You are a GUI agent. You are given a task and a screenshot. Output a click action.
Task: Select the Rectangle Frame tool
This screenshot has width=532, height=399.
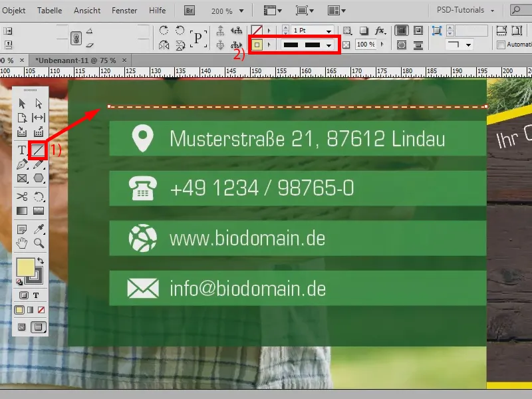22,178
